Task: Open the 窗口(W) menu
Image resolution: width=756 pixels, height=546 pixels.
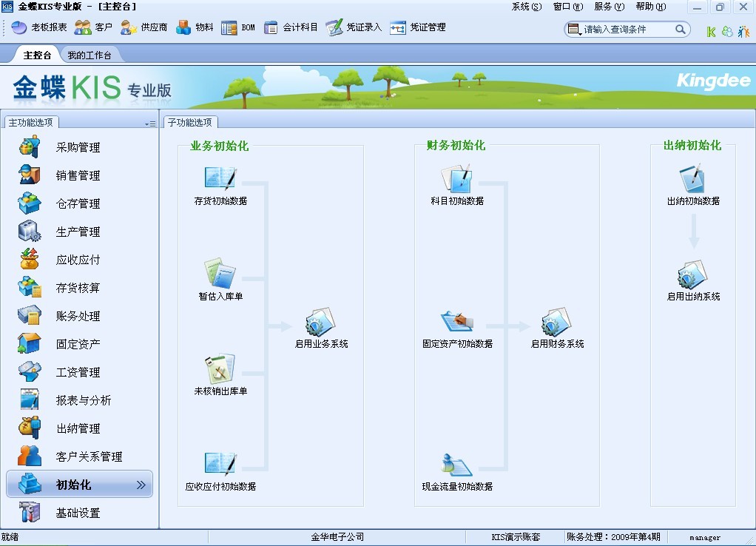Action: (568, 7)
